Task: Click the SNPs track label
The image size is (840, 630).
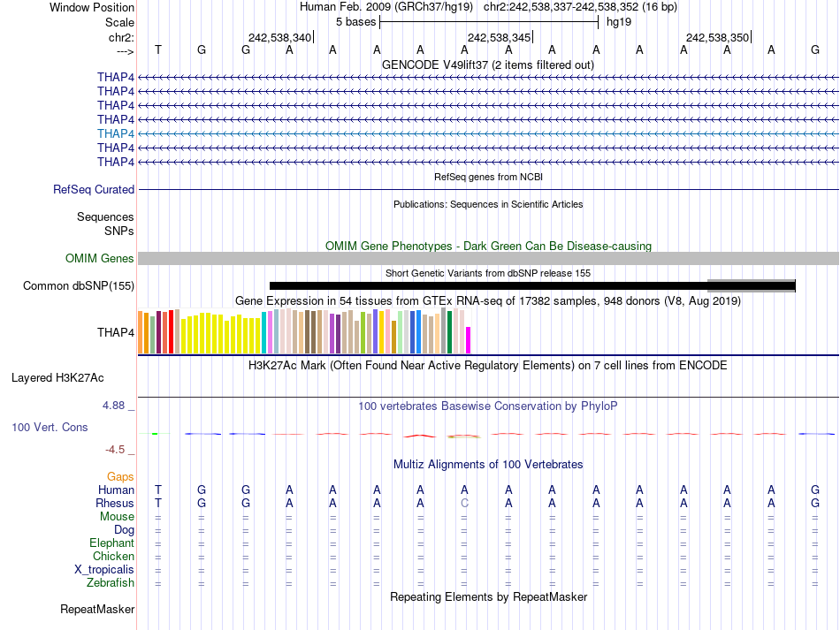Action: click(119, 231)
